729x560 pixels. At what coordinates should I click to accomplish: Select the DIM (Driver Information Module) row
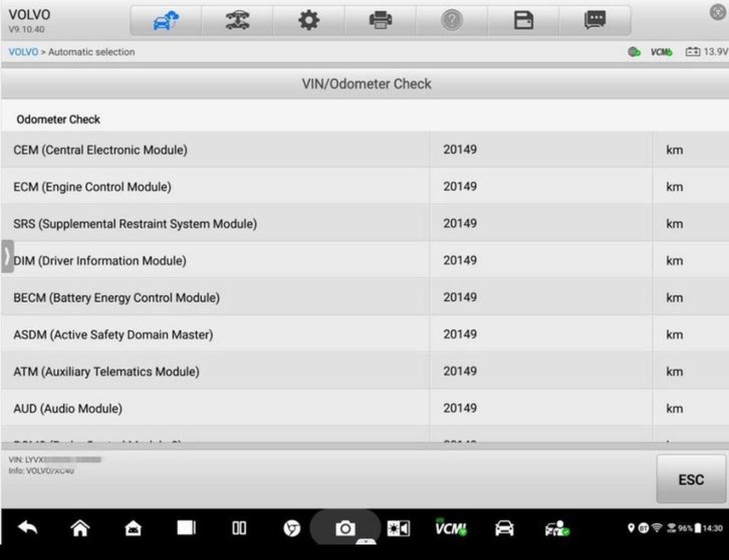tap(364, 261)
